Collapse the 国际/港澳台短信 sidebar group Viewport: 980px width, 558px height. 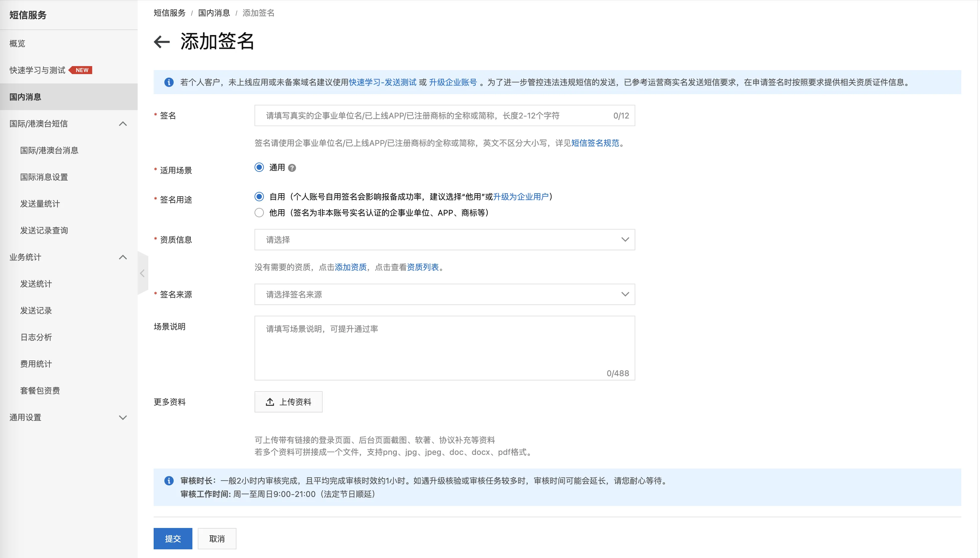click(x=123, y=124)
